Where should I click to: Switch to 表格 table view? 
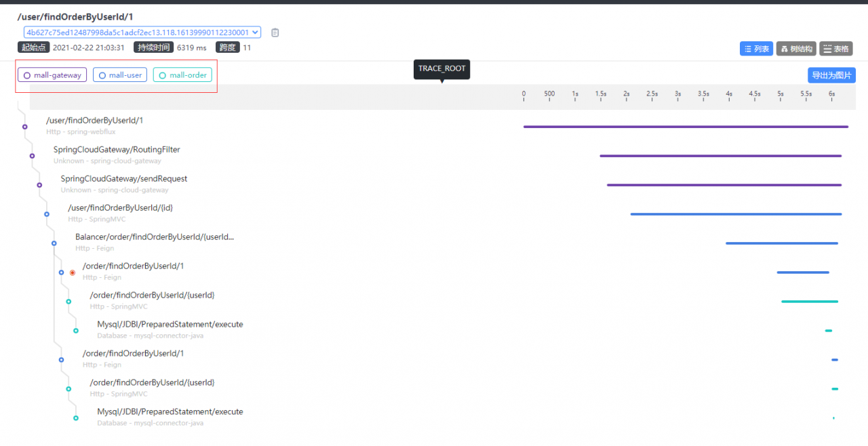835,49
